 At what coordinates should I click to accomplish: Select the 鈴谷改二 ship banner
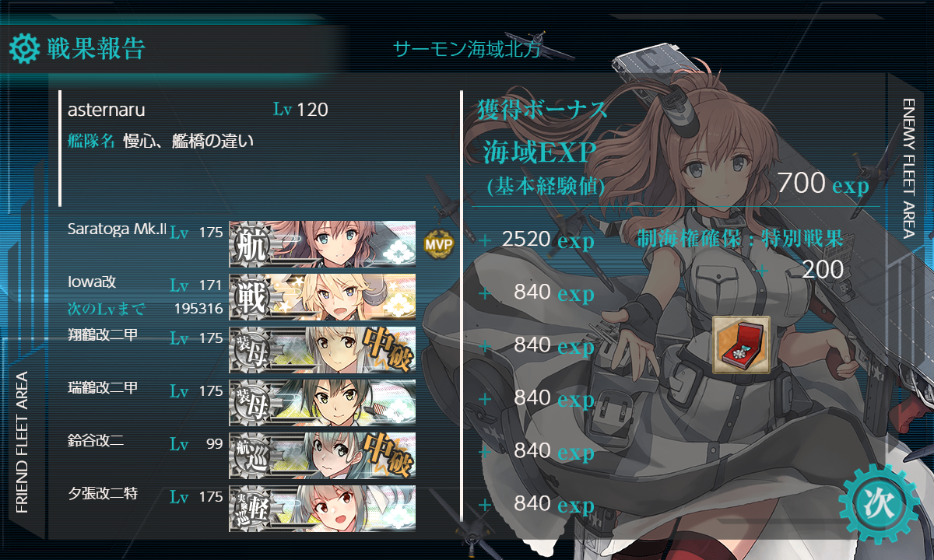point(322,456)
